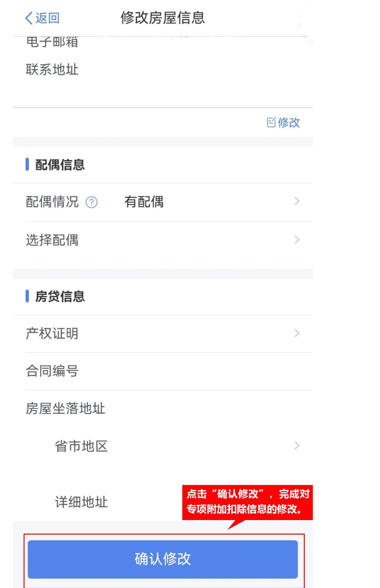Image resolution: width=380 pixels, height=588 pixels.
Task: Tap the back arrow icon
Action: (x=29, y=18)
